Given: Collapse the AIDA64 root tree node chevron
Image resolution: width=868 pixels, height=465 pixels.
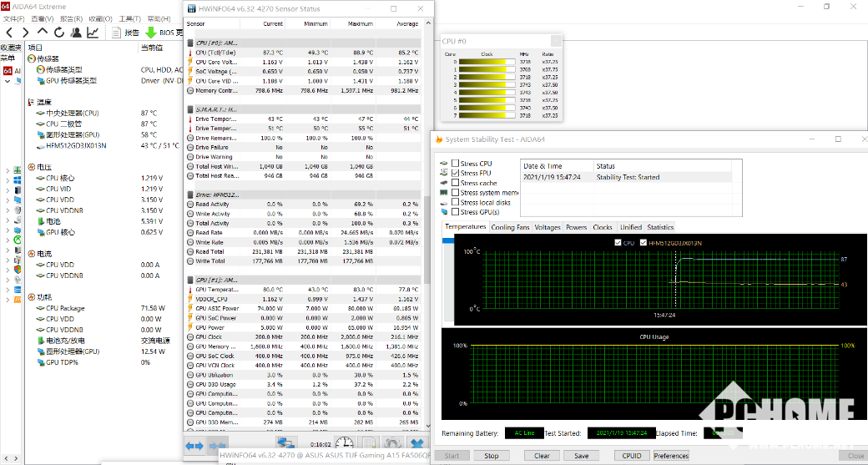Looking at the screenshot, I should point(8,81).
